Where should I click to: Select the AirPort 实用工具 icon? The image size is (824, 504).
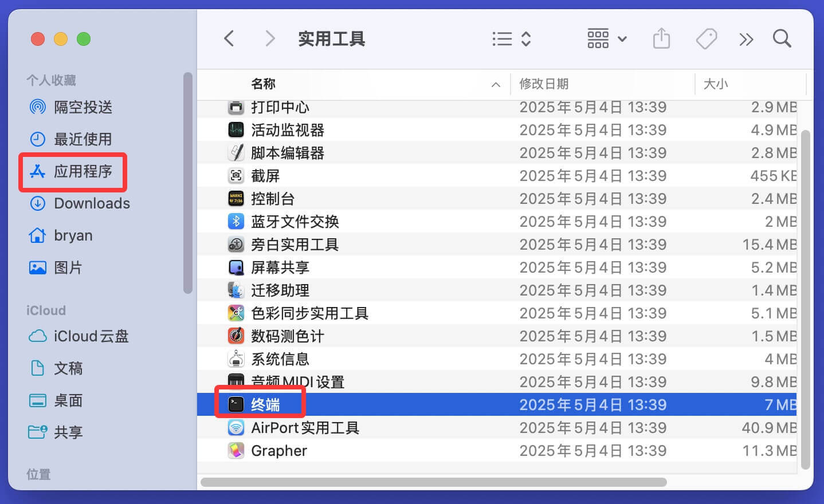(x=236, y=428)
